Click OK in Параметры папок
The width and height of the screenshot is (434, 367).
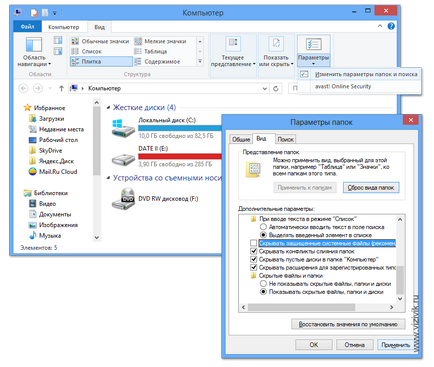tap(314, 345)
